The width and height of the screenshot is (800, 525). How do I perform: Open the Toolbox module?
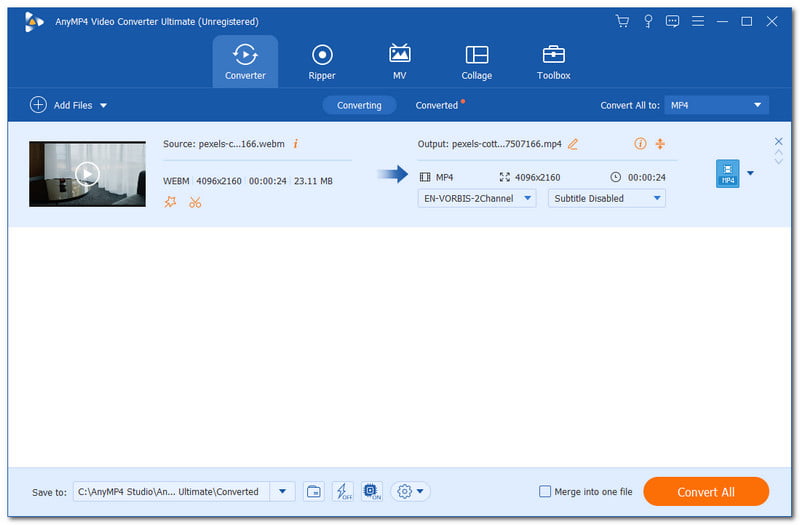pos(553,62)
